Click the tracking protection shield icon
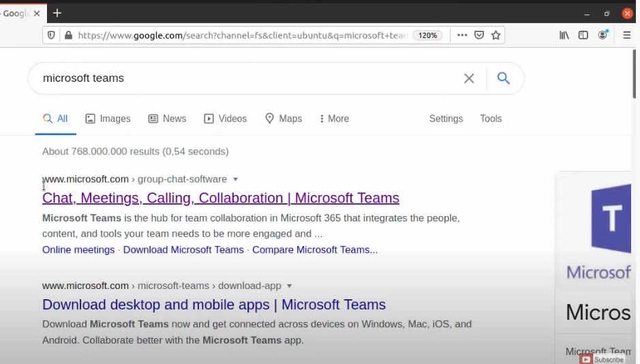Viewport: 640px width, 364px height. (x=51, y=35)
